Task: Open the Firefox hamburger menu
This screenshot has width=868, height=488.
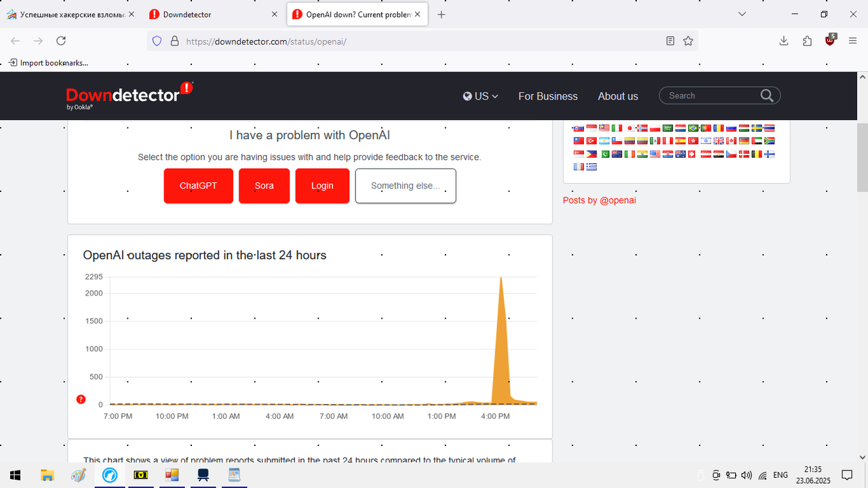Action: point(853,41)
